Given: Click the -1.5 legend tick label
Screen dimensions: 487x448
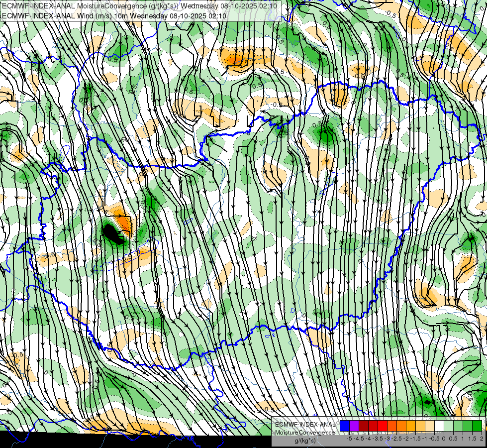Looking at the screenshot, I should 415,439.
